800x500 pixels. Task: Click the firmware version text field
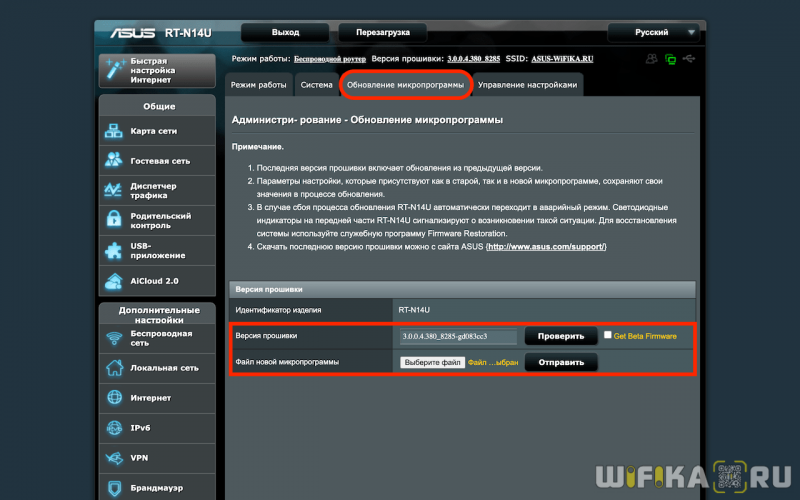point(458,336)
